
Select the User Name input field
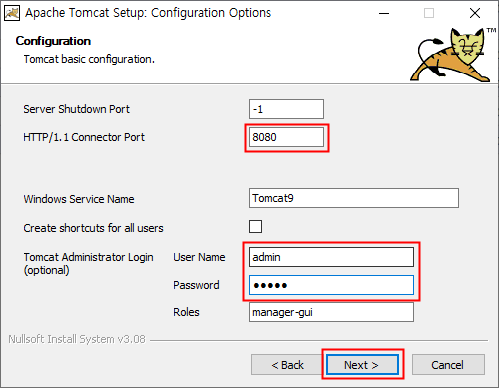point(331,257)
